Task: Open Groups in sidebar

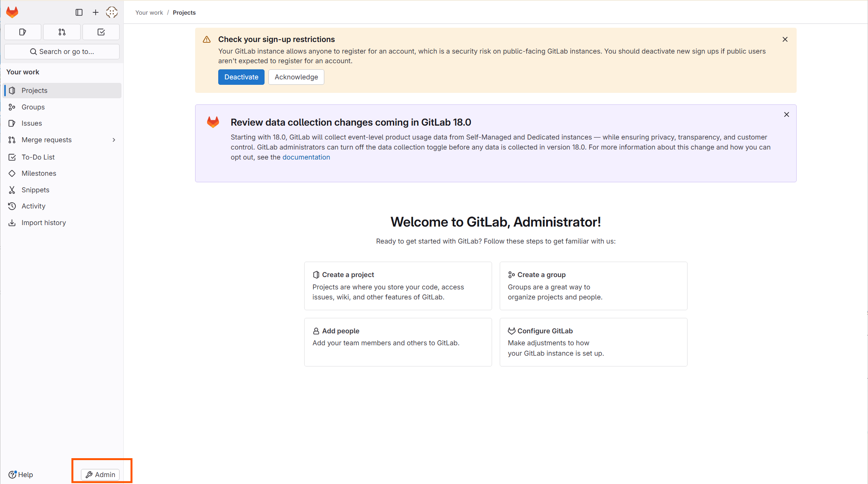Action: tap(33, 107)
